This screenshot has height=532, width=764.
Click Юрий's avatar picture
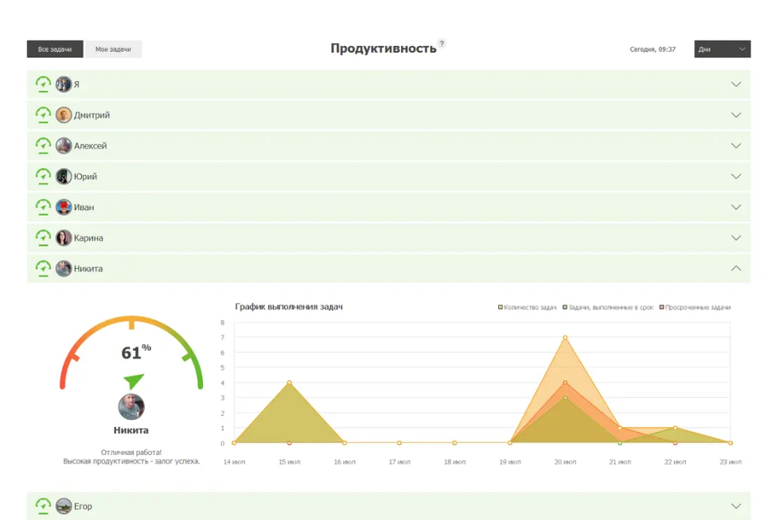(x=64, y=177)
